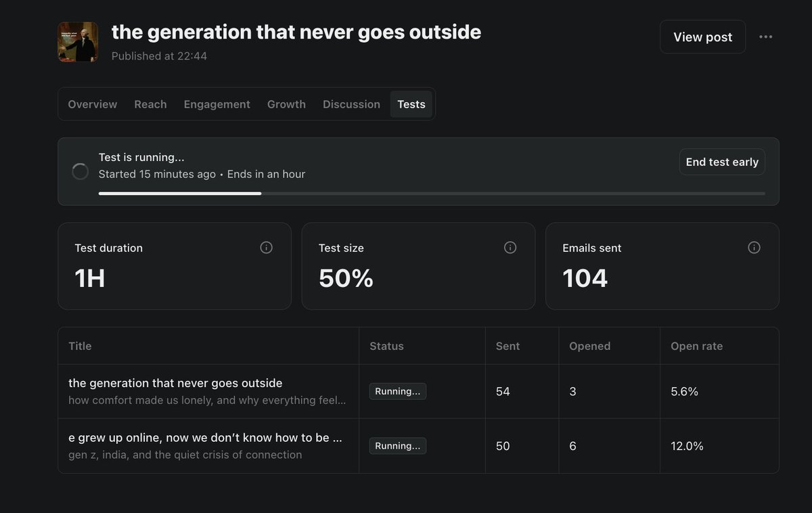
Task: Click 'Test is running...' status text
Action: 141,157
